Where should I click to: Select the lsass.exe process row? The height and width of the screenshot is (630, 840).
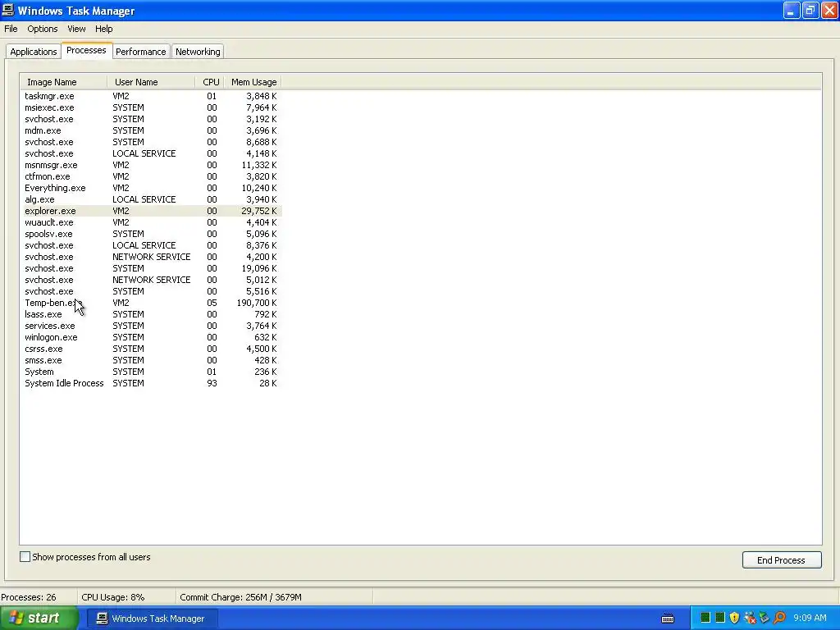pos(151,314)
